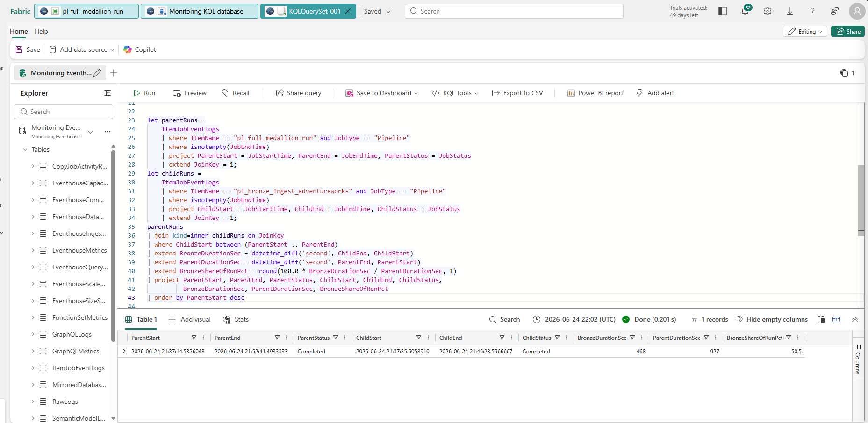
Task: Toggle Hide empty columns
Action: coord(772,319)
